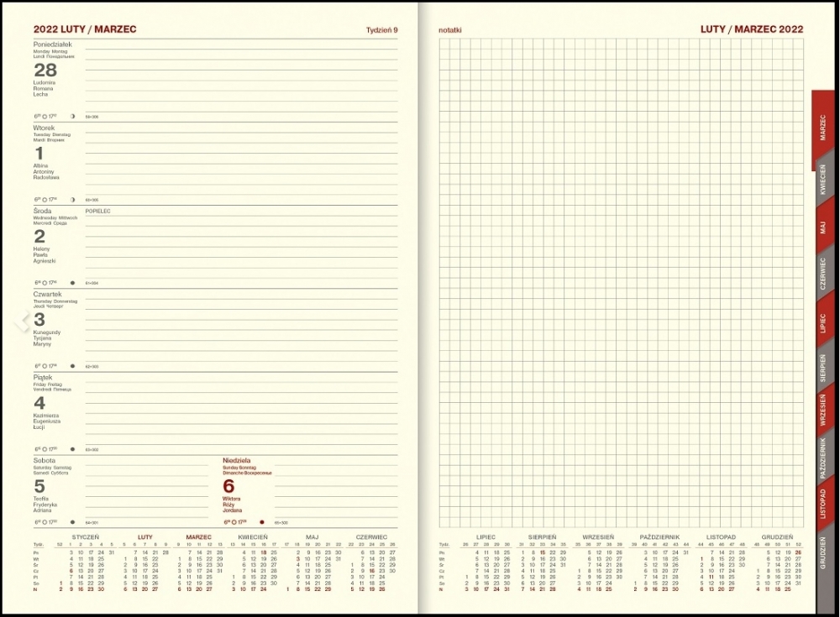Select the SIERPIEŃ side tab
840x617 pixels.
click(823, 368)
